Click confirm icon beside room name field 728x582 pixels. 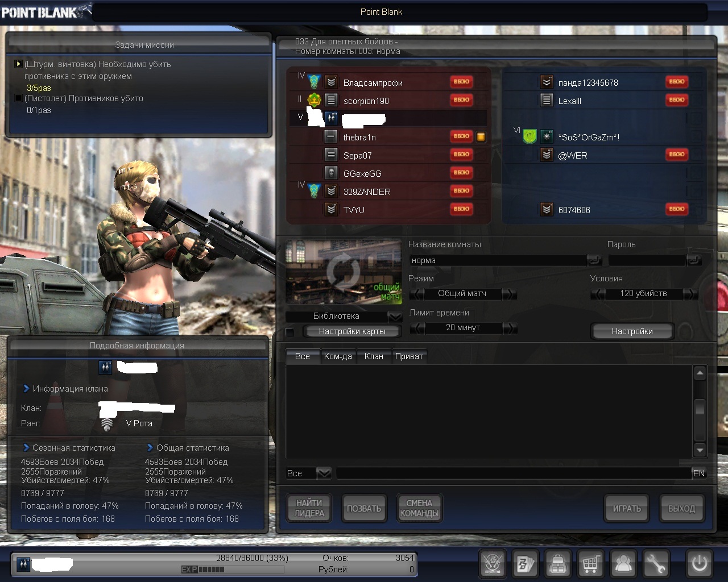(x=594, y=260)
